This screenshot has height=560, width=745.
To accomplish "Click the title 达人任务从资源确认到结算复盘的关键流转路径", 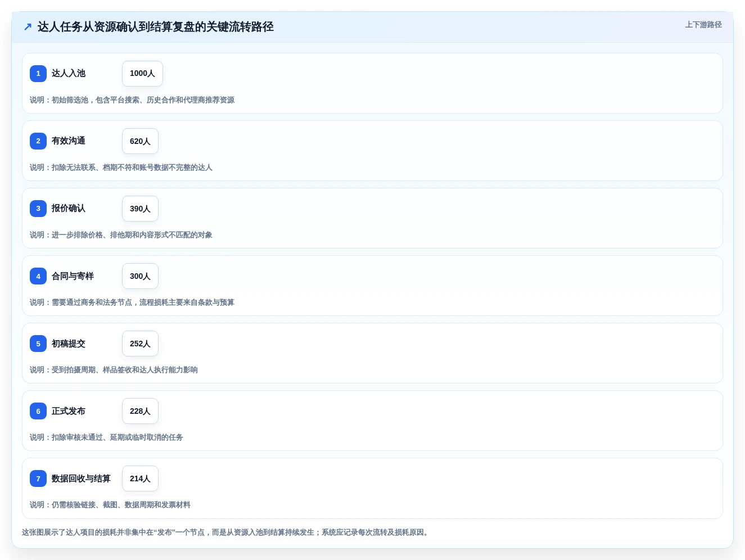I will click(x=156, y=27).
